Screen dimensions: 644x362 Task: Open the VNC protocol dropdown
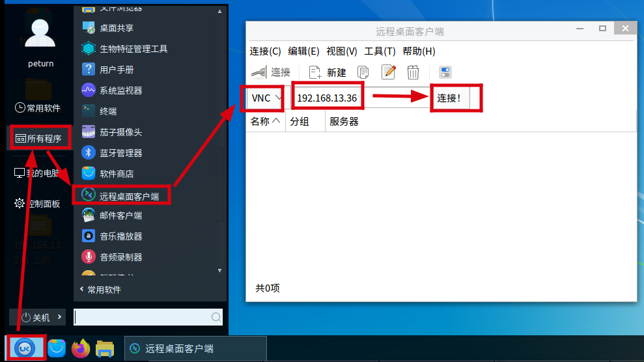[x=265, y=98]
